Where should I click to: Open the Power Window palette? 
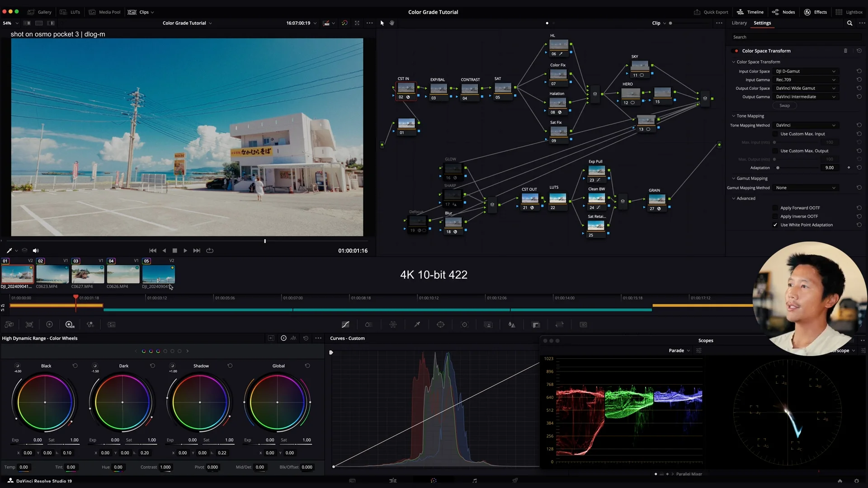(440, 324)
